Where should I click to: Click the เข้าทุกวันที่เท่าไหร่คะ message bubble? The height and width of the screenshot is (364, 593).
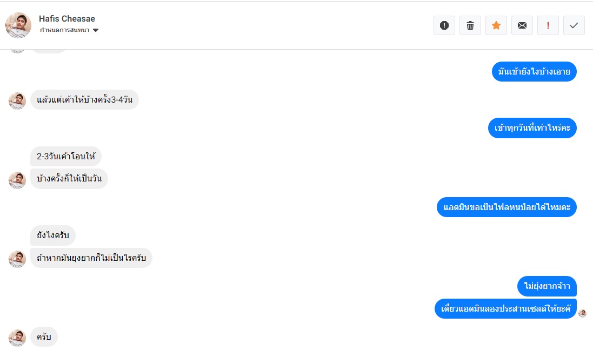coord(532,128)
